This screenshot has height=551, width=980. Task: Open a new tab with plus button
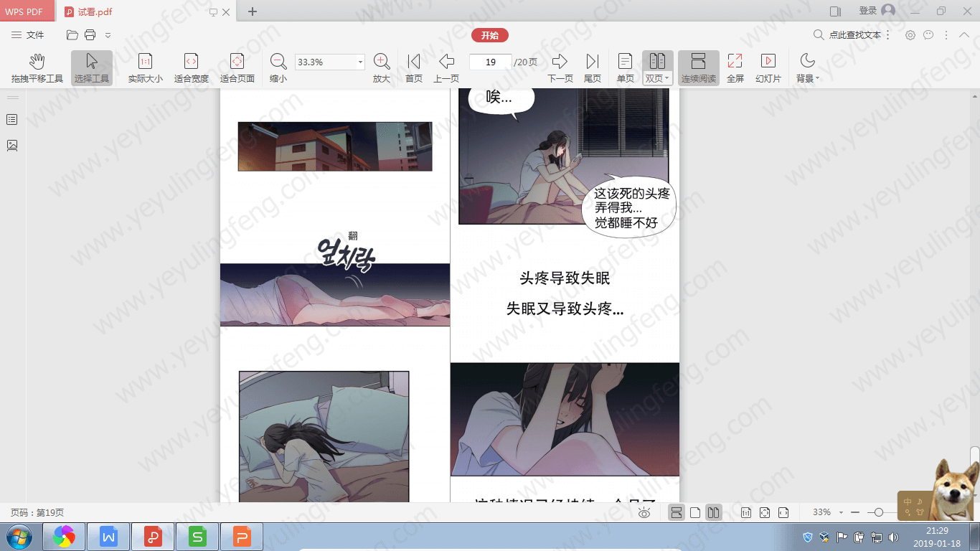253,11
